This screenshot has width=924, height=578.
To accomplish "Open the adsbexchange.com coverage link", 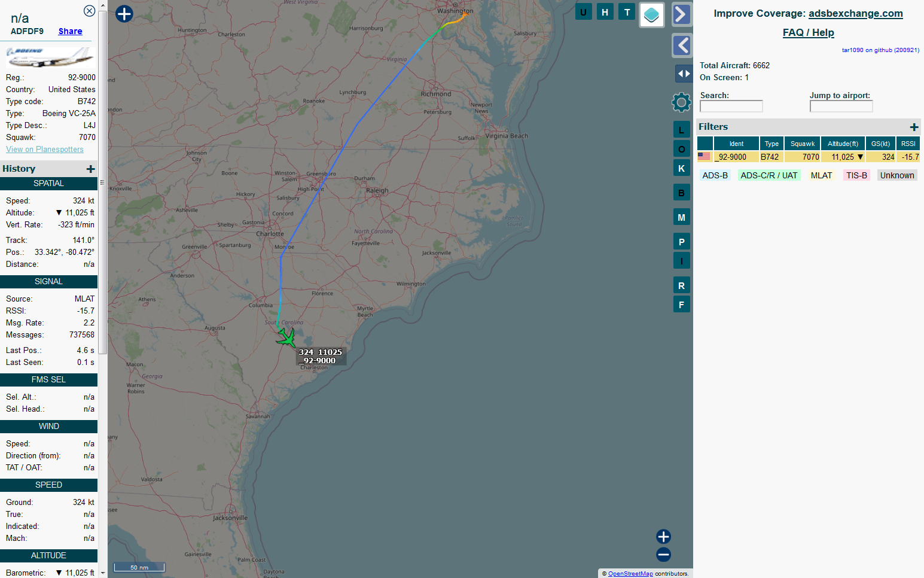I will click(x=855, y=13).
